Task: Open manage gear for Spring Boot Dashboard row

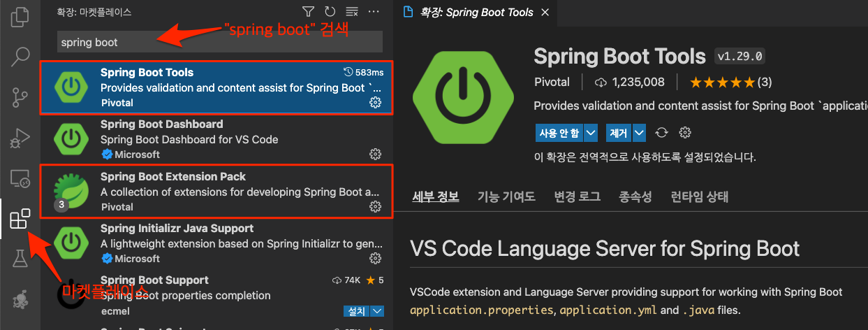Action: pos(375,155)
